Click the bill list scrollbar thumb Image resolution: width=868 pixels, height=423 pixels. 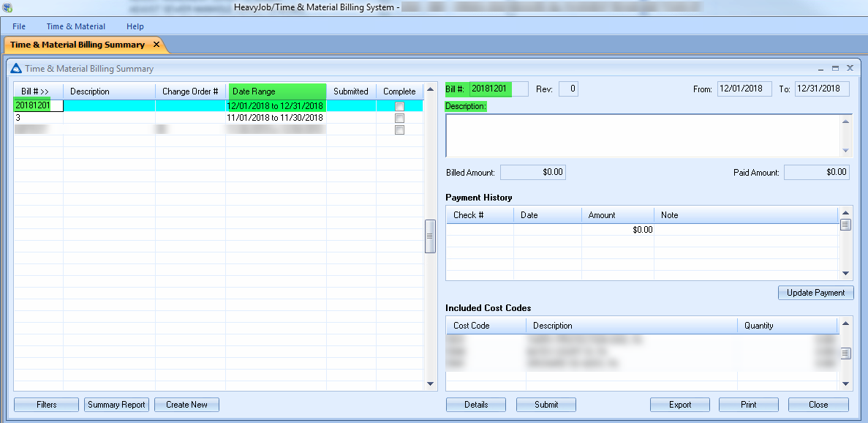click(430, 236)
